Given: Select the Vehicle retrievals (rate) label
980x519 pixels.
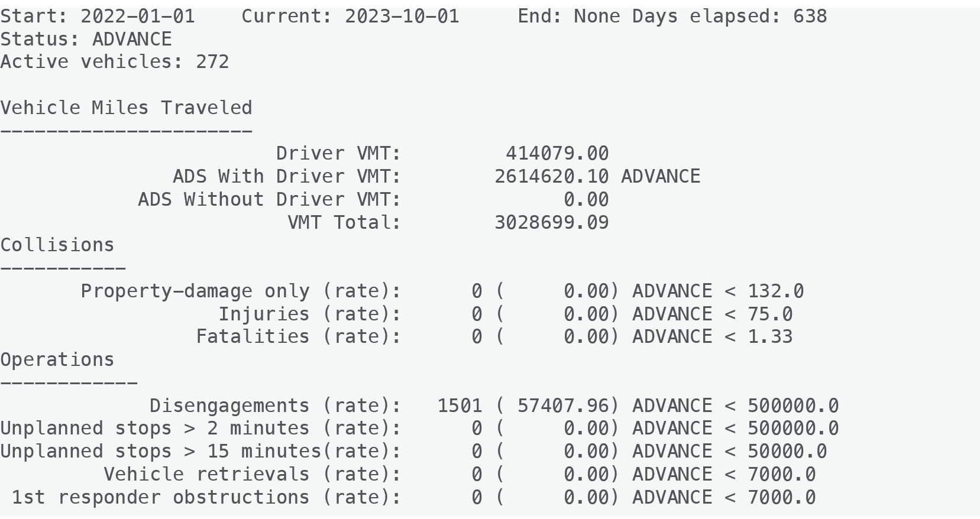Looking at the screenshot, I should pyautogui.click(x=253, y=474).
